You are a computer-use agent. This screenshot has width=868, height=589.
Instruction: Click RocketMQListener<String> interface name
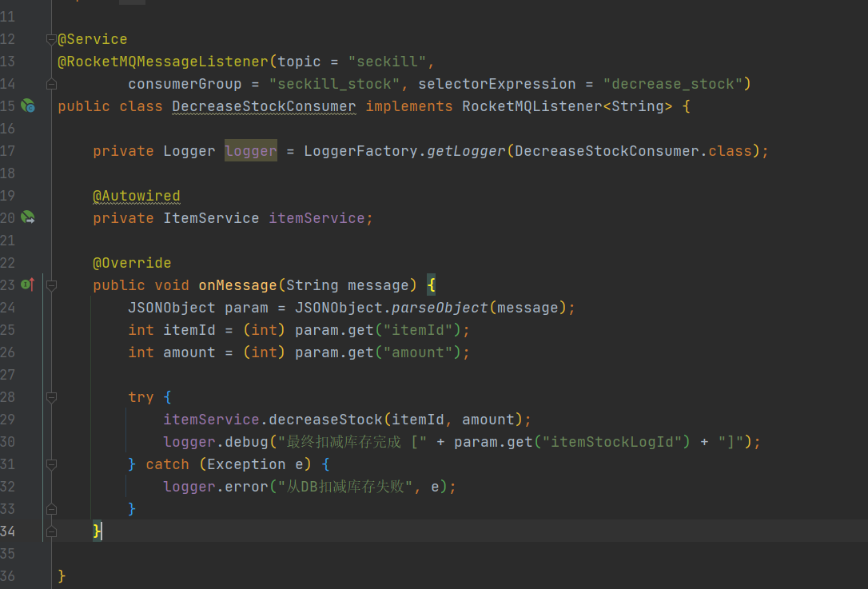(567, 106)
